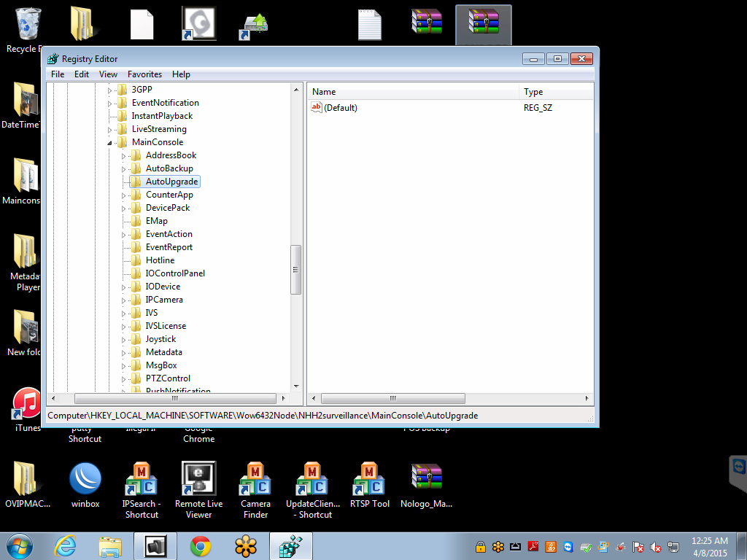Select the blank white file desktop icon
Viewport: 747px width, 560px height.
pyautogui.click(x=142, y=24)
